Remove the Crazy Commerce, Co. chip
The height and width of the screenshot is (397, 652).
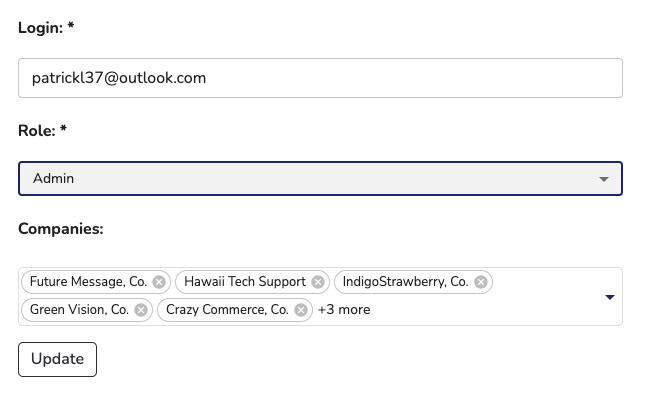coord(301,310)
